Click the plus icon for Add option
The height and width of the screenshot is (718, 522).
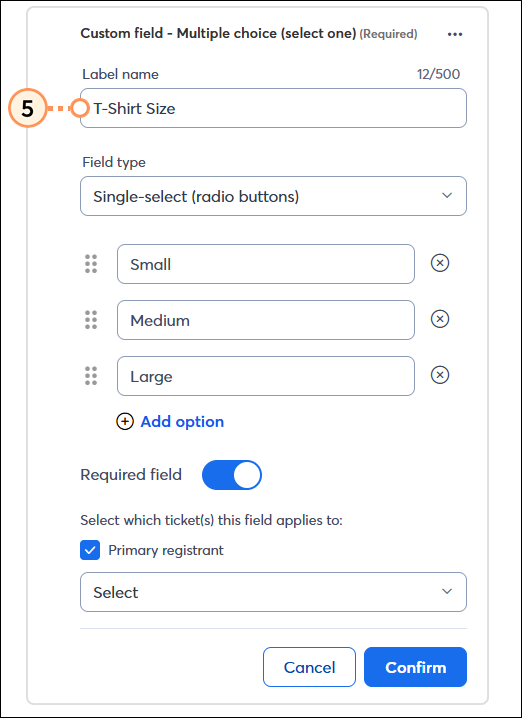click(x=125, y=422)
